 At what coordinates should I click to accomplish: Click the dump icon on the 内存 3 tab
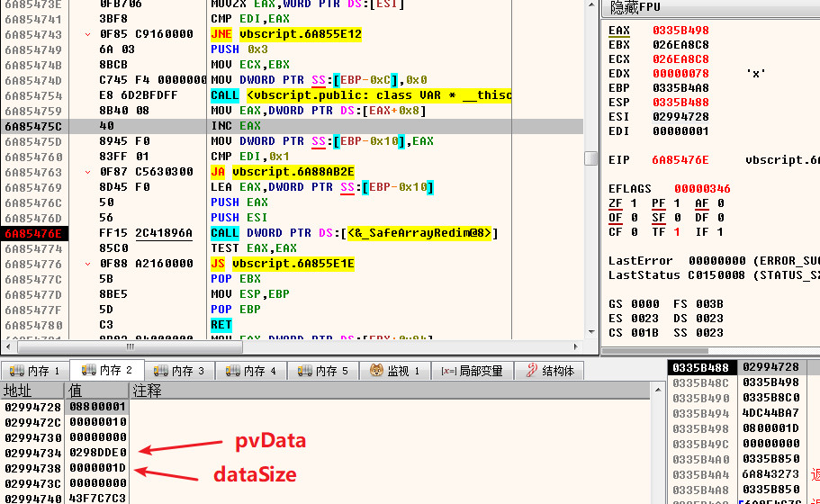(x=160, y=371)
